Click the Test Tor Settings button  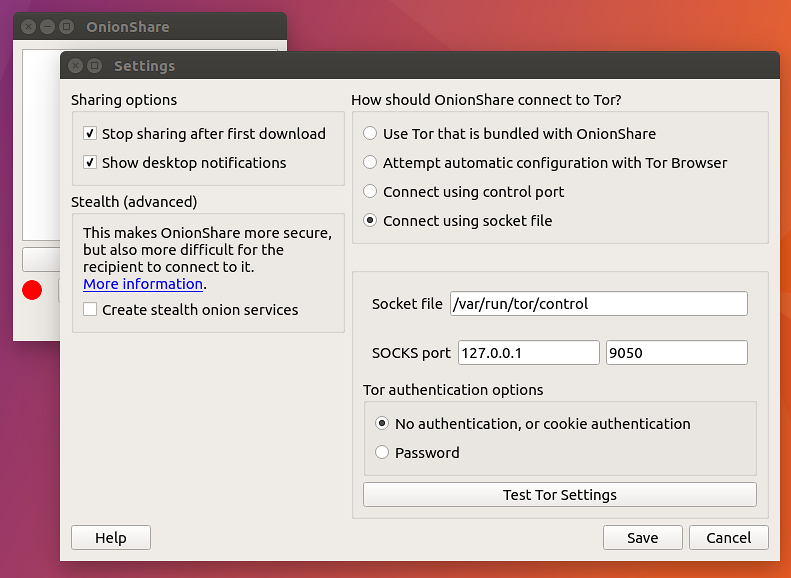(x=559, y=495)
